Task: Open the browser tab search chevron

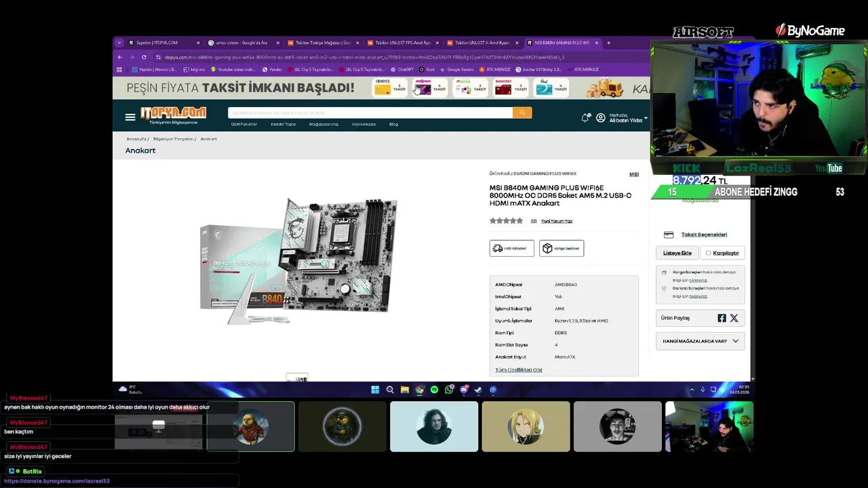Action: (119, 43)
